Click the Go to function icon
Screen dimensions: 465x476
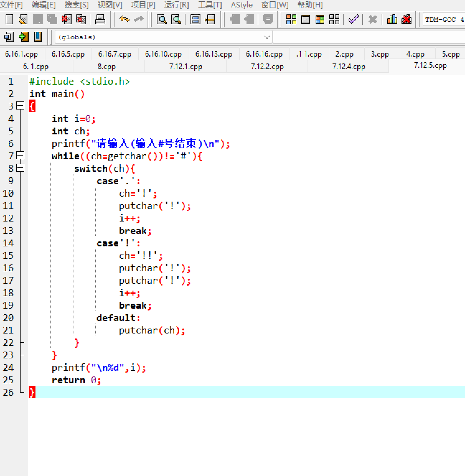(195, 19)
